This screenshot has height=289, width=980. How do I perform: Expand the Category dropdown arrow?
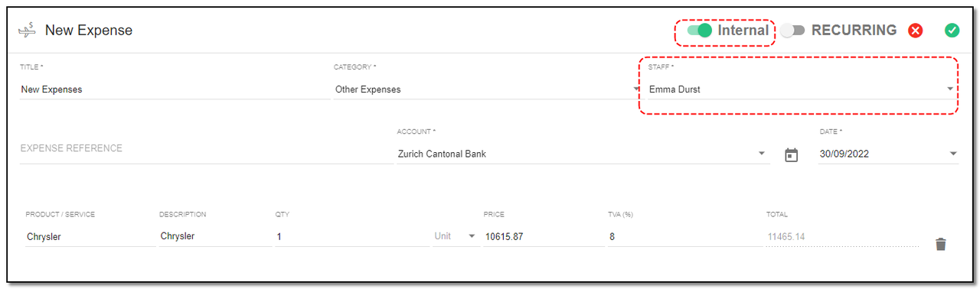[x=637, y=89]
